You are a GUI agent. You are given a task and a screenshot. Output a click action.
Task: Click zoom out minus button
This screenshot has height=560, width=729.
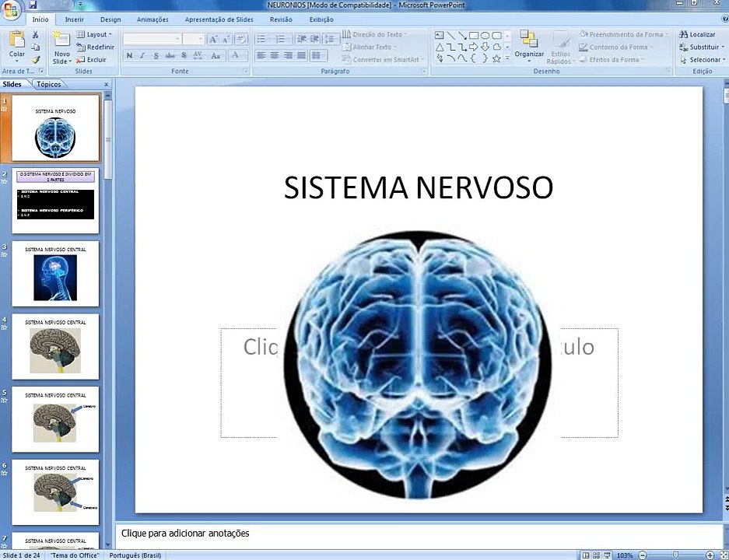[643, 555]
